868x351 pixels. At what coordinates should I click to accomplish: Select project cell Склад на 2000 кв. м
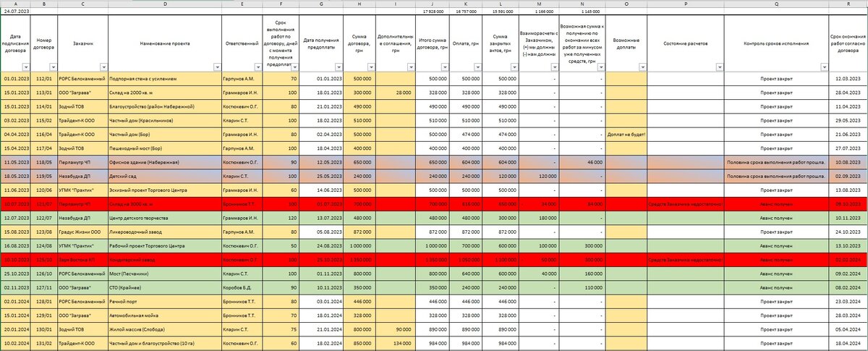click(x=166, y=93)
